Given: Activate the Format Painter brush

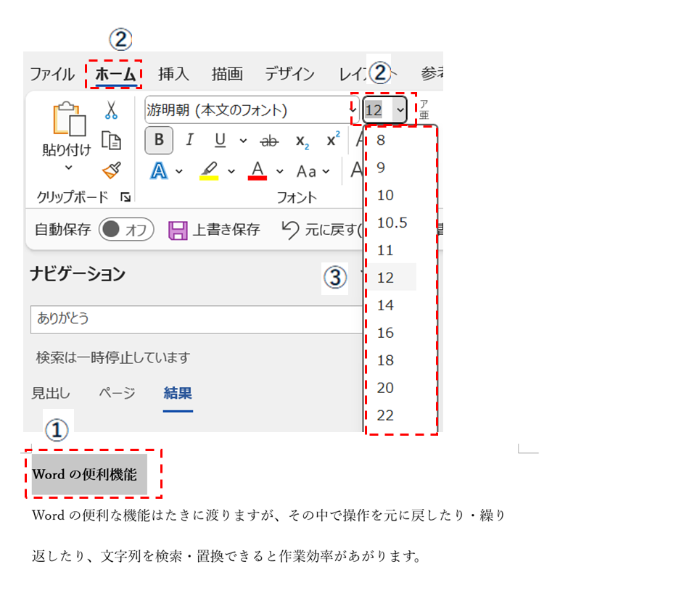Looking at the screenshot, I should [x=111, y=170].
